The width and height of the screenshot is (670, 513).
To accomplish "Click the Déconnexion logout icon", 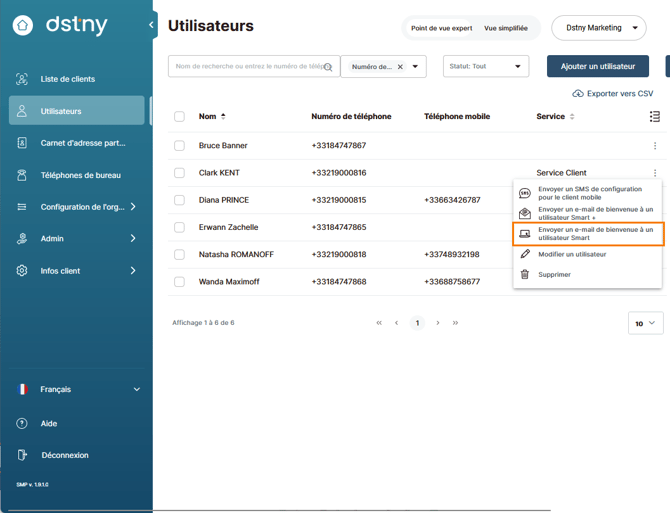I will click(22, 455).
